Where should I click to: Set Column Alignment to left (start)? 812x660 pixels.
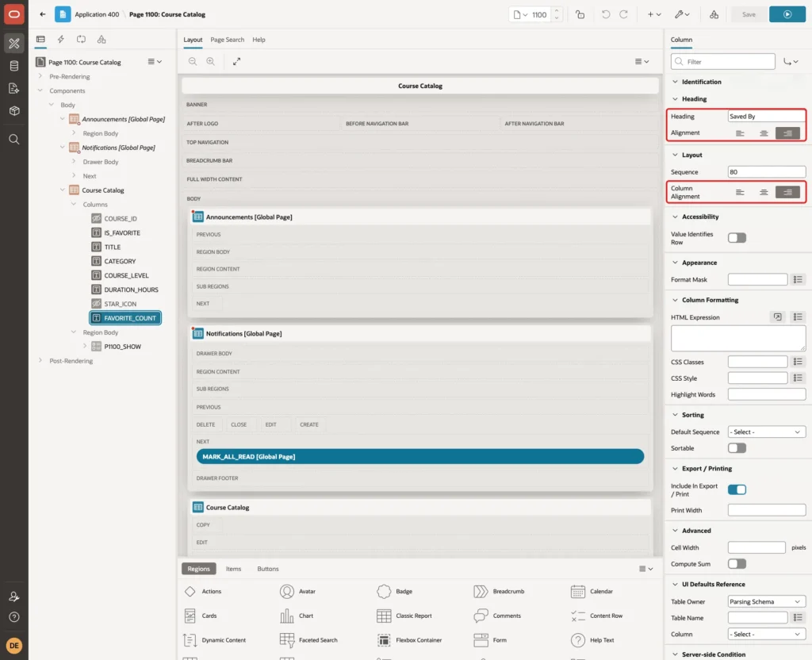740,192
